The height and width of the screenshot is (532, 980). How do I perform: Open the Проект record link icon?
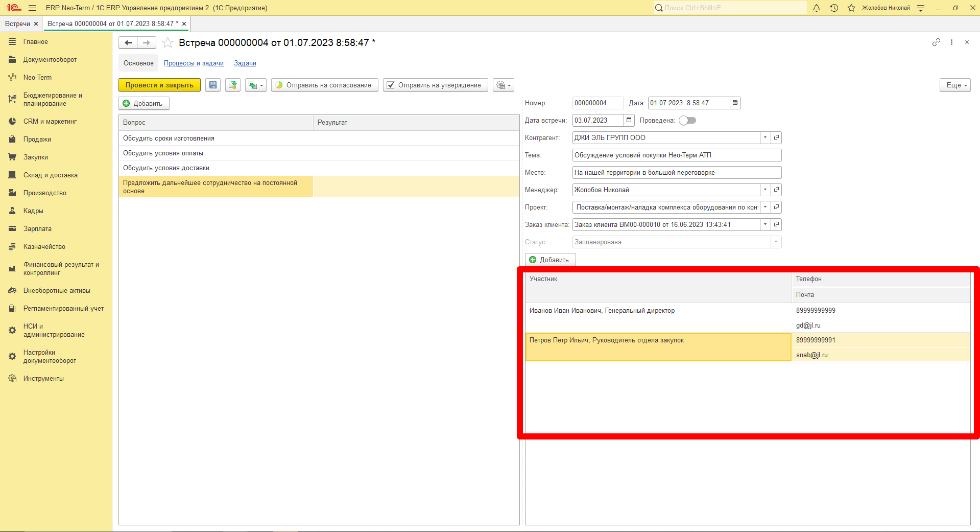(x=776, y=207)
